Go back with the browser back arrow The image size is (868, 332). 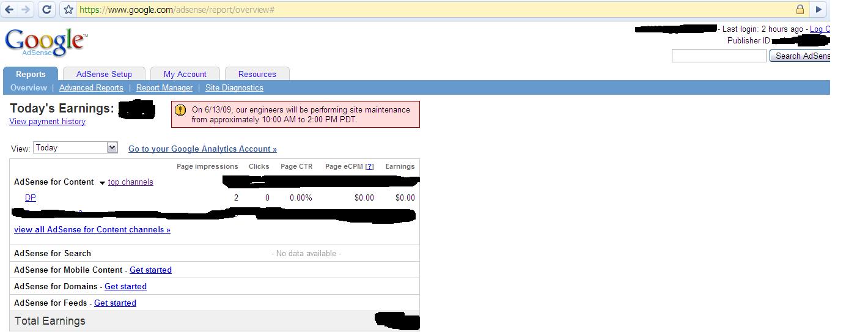click(x=9, y=9)
